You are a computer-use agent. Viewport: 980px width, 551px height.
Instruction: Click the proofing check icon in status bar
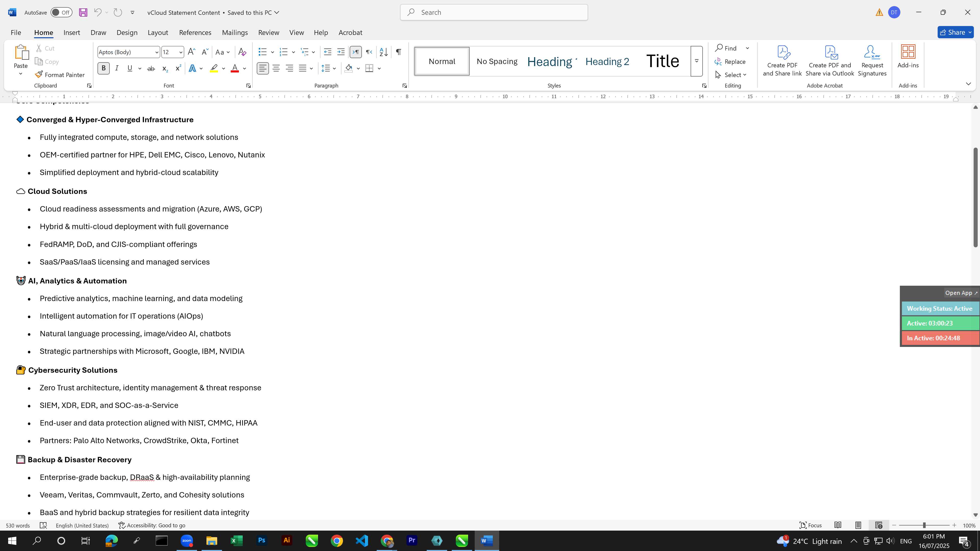(43, 525)
